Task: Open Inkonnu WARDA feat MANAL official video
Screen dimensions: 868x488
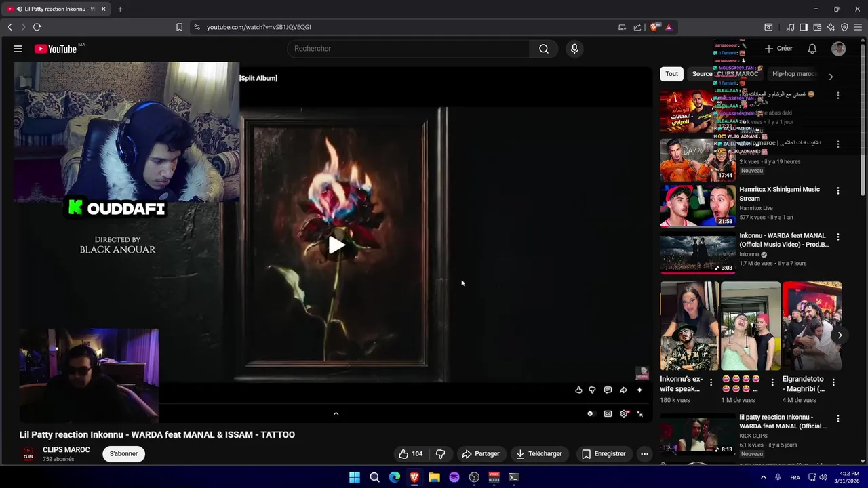Action: click(784, 240)
